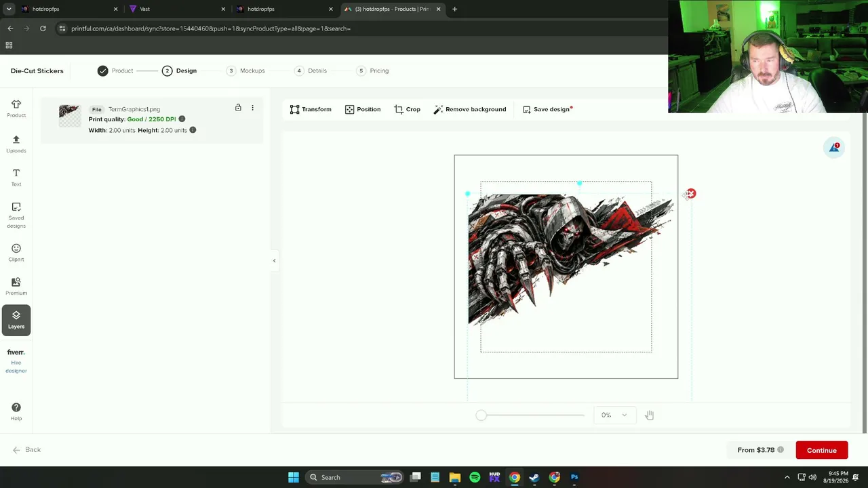This screenshot has width=868, height=488.
Task: Open the Help section in the sidebar
Action: (x=16, y=411)
